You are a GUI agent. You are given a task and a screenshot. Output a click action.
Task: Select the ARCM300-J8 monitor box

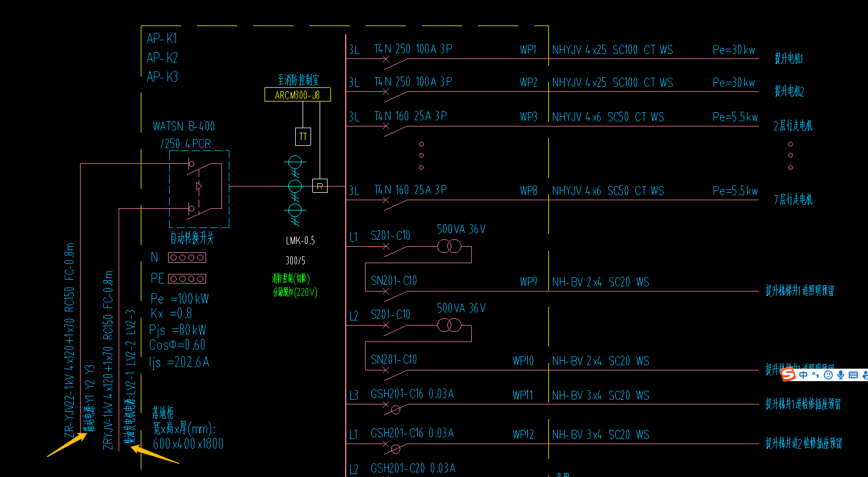tap(297, 95)
